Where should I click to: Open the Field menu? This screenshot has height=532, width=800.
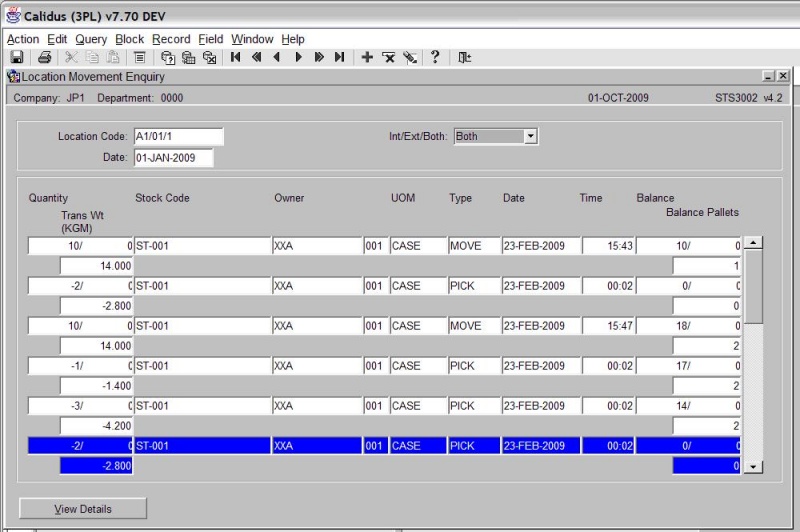(211, 39)
